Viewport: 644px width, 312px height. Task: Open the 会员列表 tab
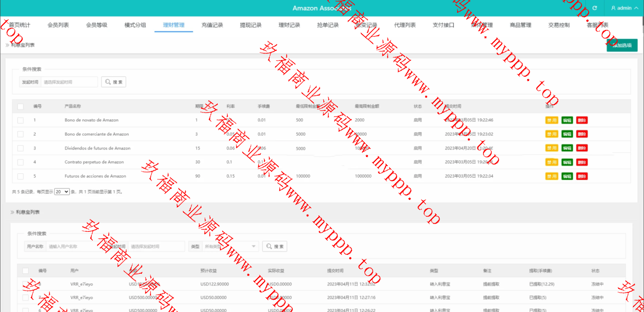(58, 25)
